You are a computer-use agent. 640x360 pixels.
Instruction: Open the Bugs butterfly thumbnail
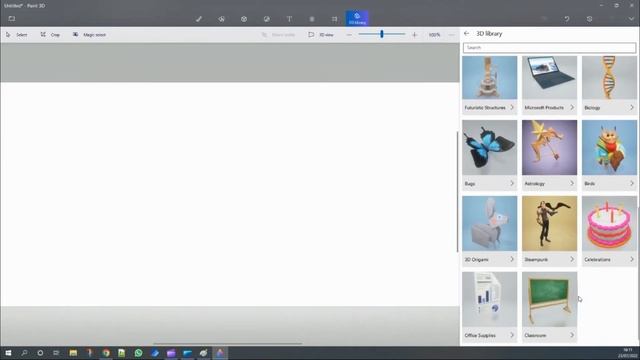(489, 147)
